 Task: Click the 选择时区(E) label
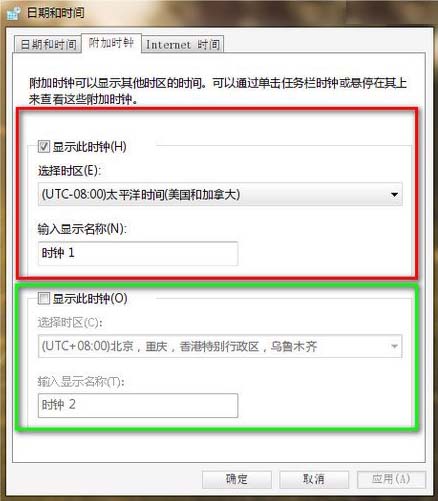pos(69,171)
